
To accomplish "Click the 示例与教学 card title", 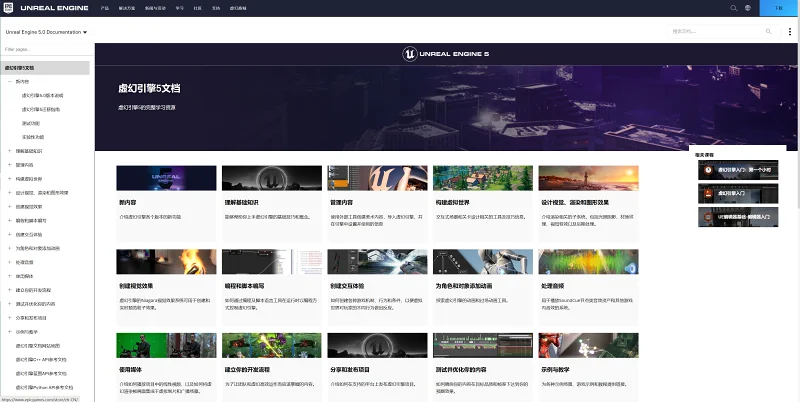I will tap(556, 370).
